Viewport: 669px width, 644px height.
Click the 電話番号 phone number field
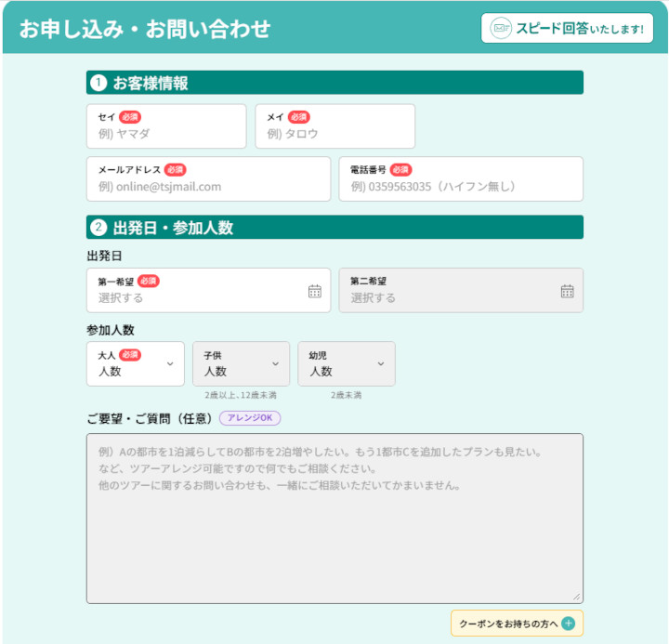461,178
